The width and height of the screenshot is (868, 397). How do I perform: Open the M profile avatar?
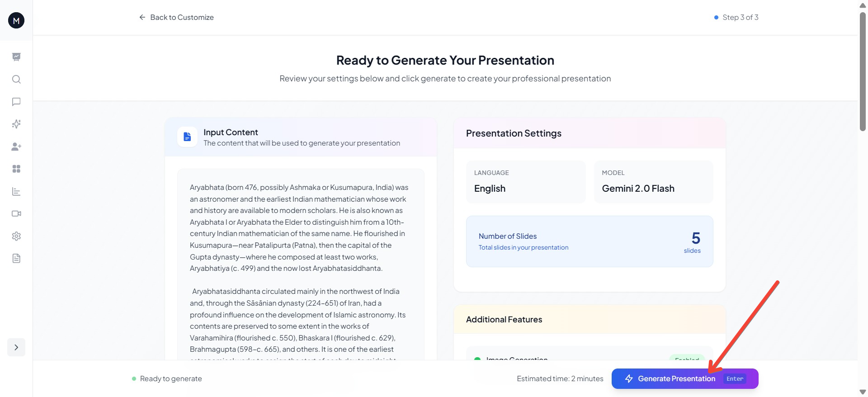16,20
